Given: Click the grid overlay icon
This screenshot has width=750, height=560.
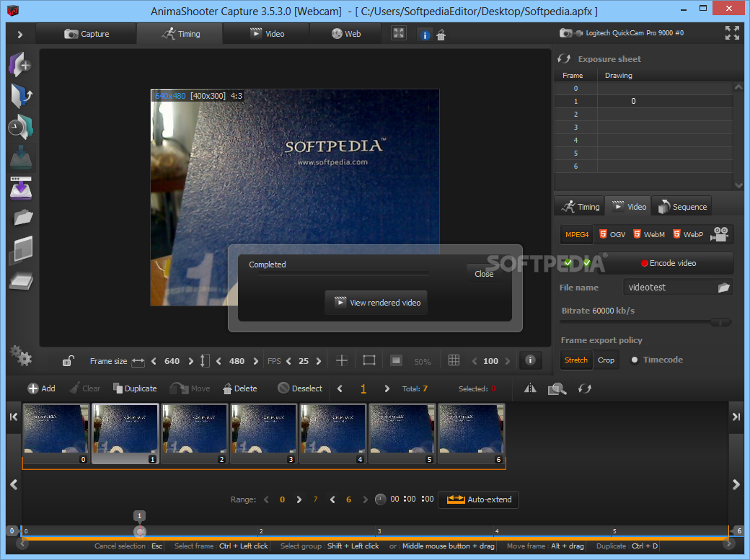Looking at the screenshot, I should click(x=454, y=360).
